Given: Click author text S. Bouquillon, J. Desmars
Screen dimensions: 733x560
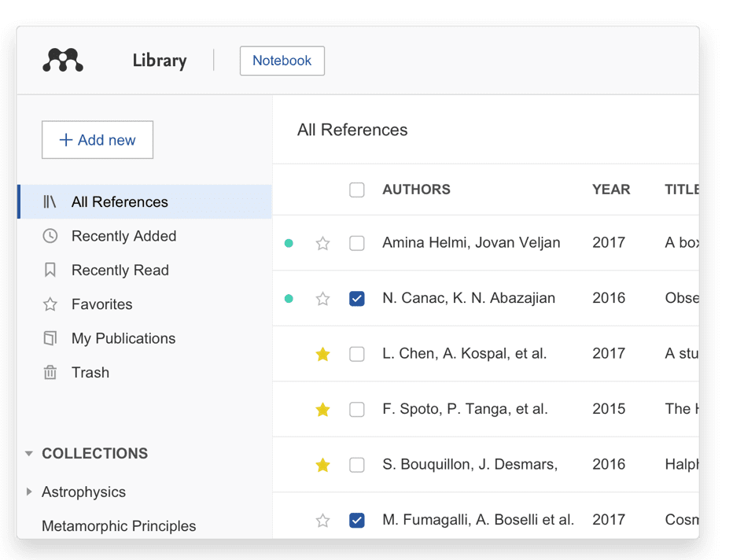Looking at the screenshot, I should coord(470,464).
